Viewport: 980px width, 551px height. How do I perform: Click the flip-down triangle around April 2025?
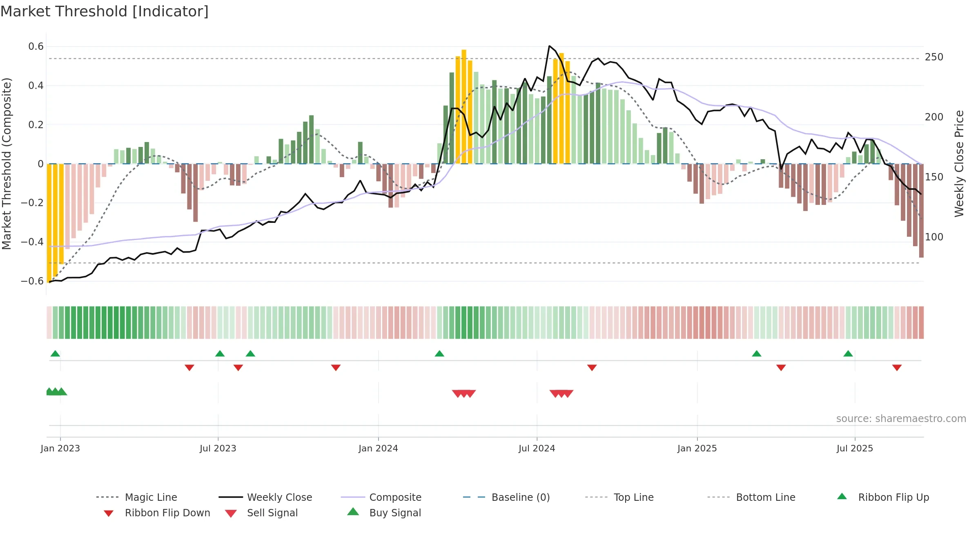[781, 368]
